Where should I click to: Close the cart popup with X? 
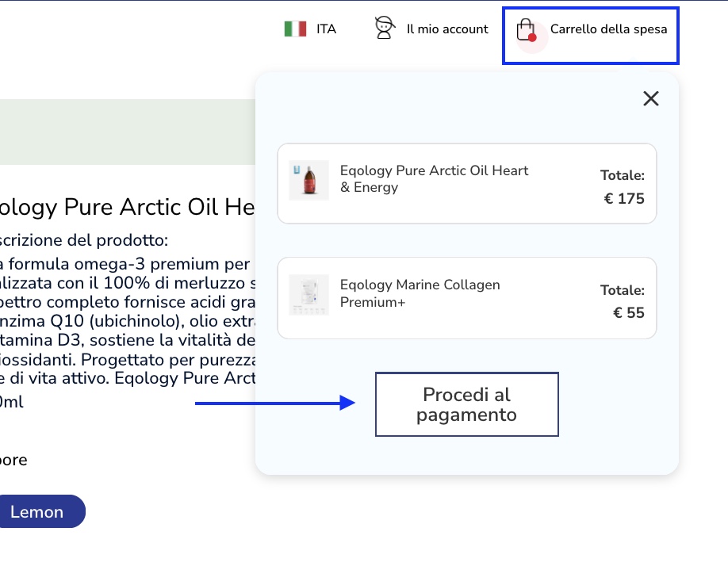point(651,98)
